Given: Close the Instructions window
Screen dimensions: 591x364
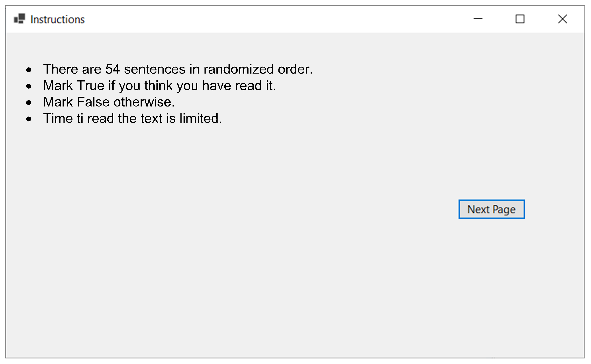Looking at the screenshot, I should [562, 19].
